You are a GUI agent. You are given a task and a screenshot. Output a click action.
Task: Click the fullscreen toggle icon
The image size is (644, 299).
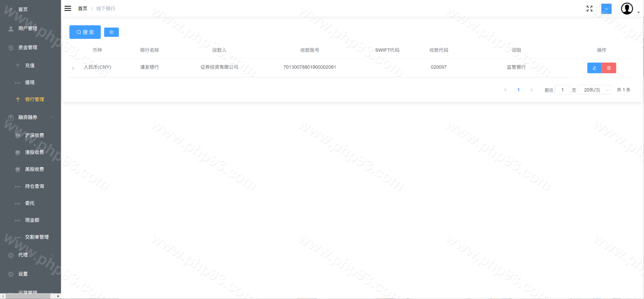pos(589,9)
